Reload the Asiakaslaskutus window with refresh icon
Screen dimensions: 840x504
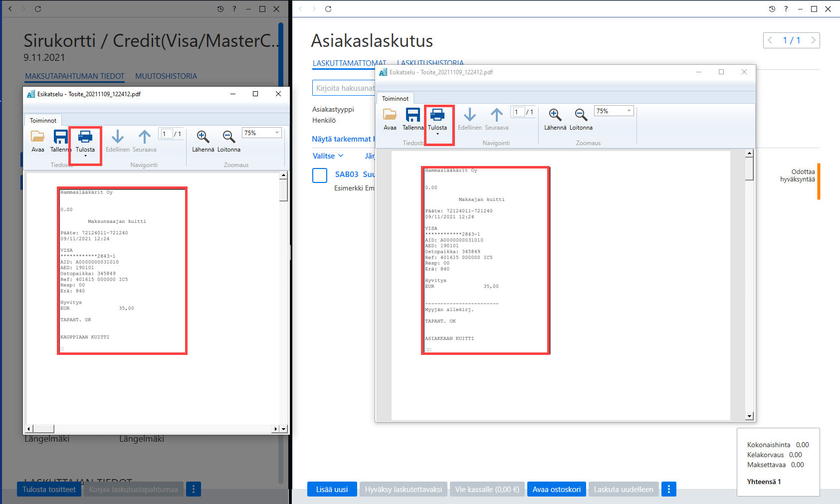point(328,9)
